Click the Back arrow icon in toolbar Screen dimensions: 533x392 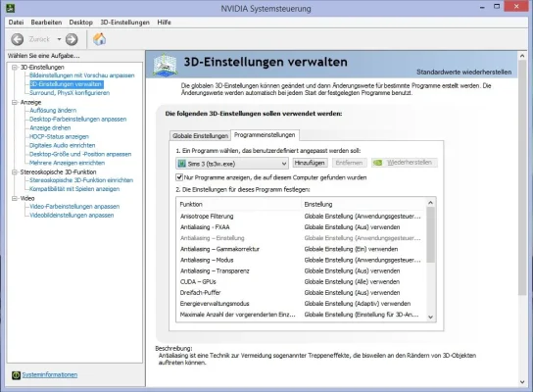pyautogui.click(x=18, y=39)
